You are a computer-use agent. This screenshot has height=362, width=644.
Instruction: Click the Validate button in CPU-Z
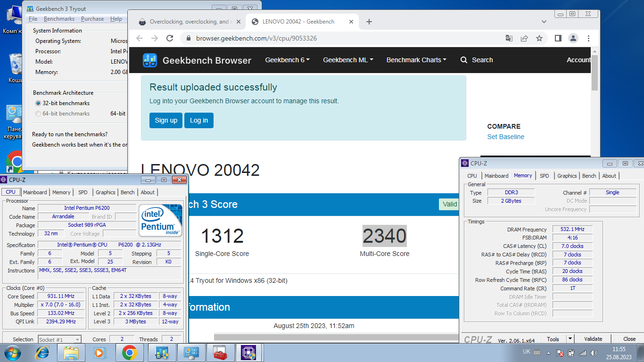(593, 339)
